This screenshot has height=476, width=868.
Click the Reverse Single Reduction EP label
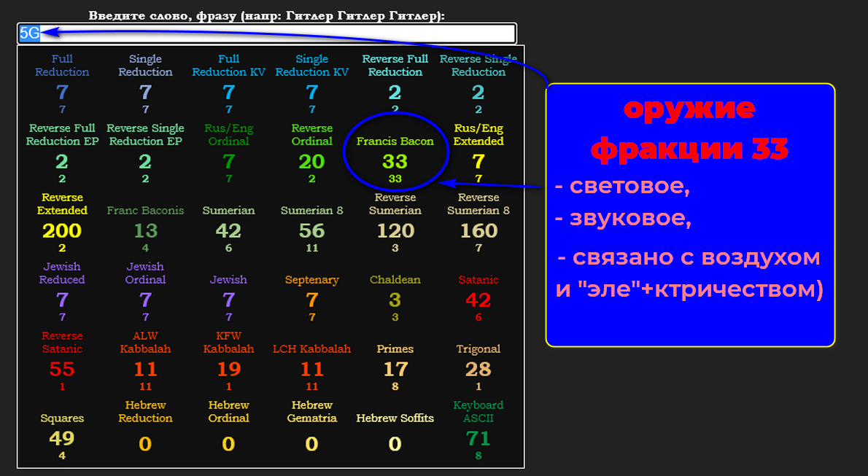[x=146, y=135]
